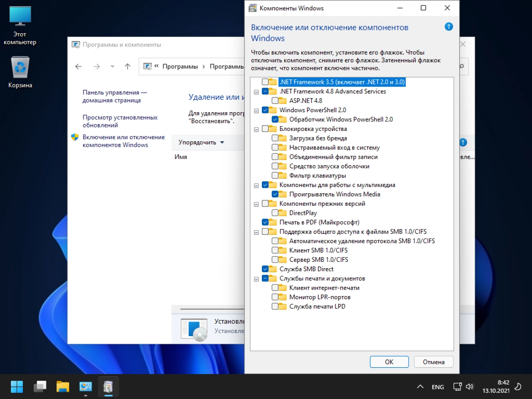Uncheck Windows PowerShell 2.0 checkbox
Image resolution: width=532 pixels, height=399 pixels.
265,110
